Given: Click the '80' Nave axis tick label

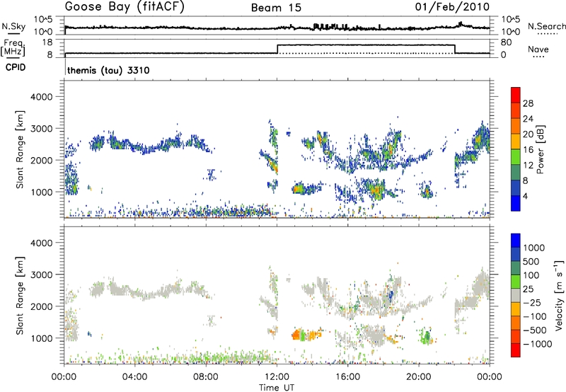Looking at the screenshot, I should point(506,42).
